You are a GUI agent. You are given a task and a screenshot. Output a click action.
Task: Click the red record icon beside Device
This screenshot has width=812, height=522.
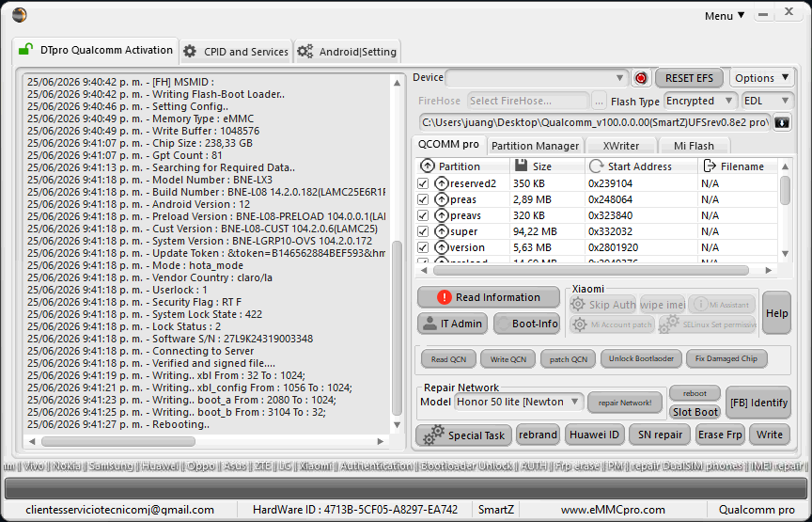pos(641,78)
